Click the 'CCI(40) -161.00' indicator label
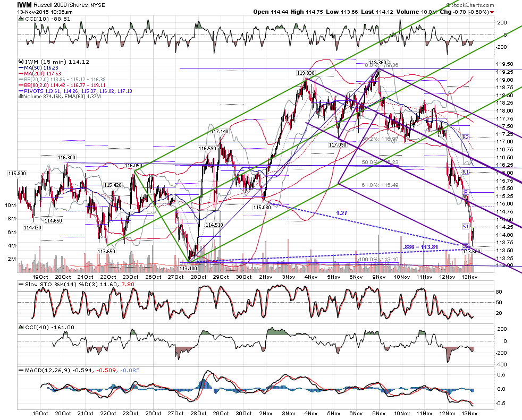This screenshot has height=420, width=522. pos(49,328)
